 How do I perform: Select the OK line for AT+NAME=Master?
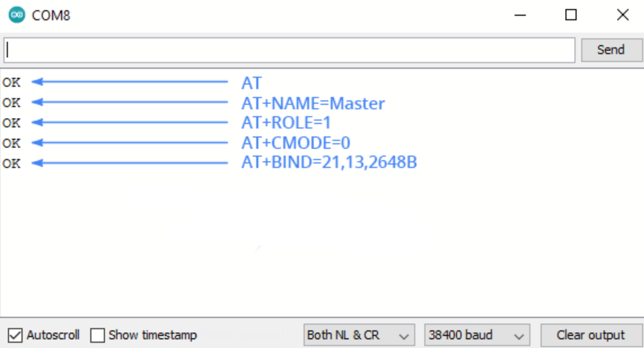[x=11, y=102]
